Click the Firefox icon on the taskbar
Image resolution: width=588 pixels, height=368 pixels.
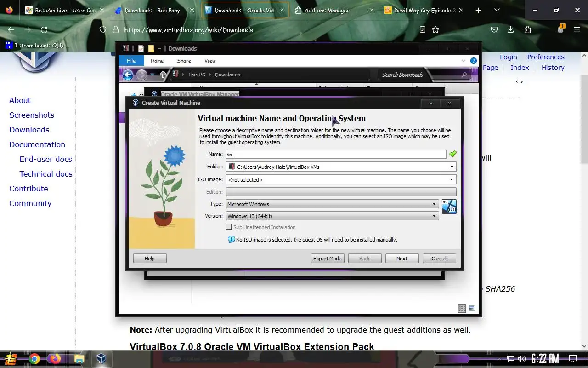[56, 359]
